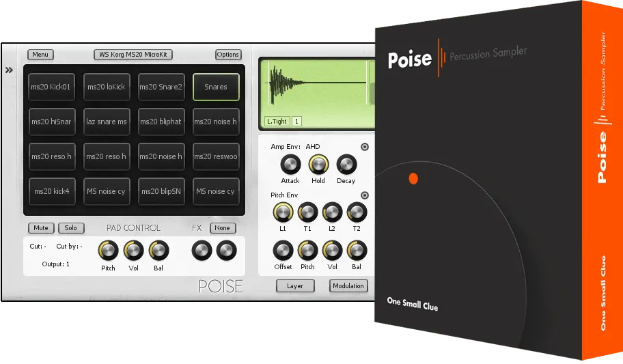The height and width of the screenshot is (364, 623).
Task: Trigger the ms20 reswoo pad
Action: coord(216,156)
